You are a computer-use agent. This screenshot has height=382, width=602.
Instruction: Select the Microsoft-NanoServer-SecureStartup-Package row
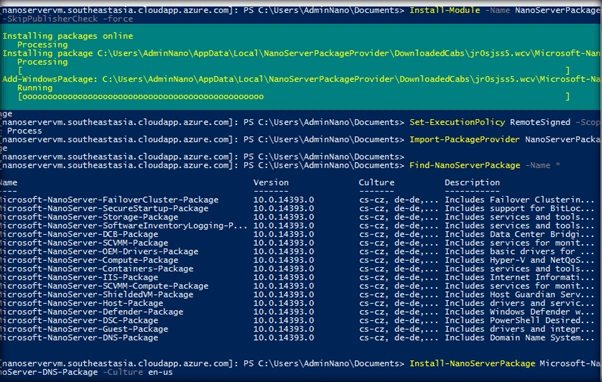[x=297, y=208]
